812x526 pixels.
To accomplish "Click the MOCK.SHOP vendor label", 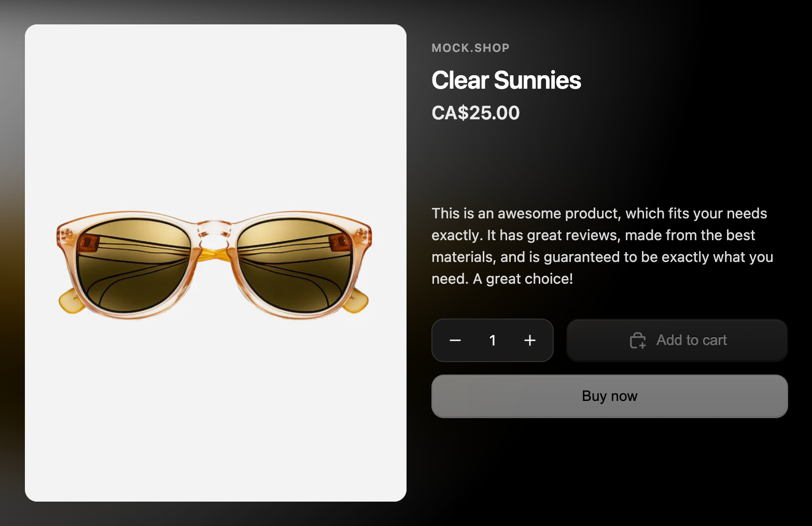I will 470,48.
